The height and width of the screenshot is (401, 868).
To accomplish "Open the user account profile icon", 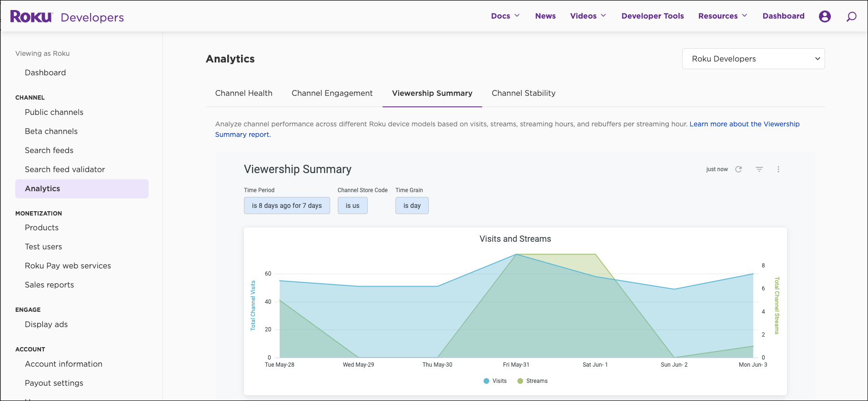I will 825,16.
